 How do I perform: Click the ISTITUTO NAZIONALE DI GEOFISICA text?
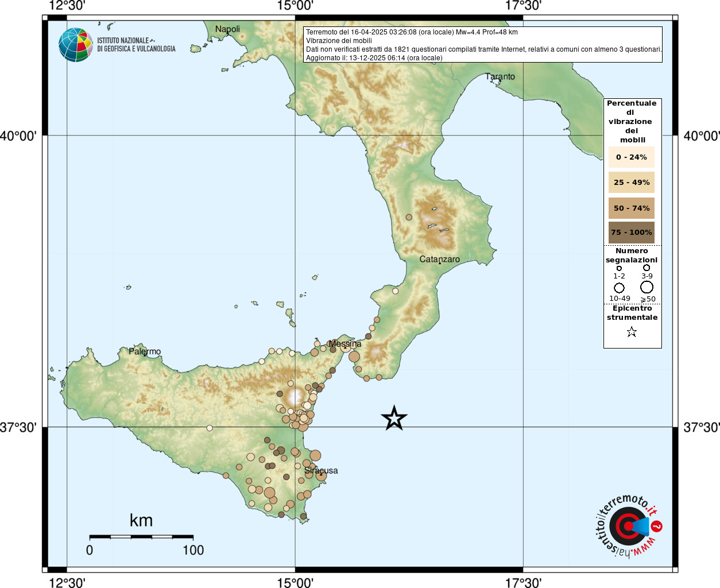click(136, 45)
